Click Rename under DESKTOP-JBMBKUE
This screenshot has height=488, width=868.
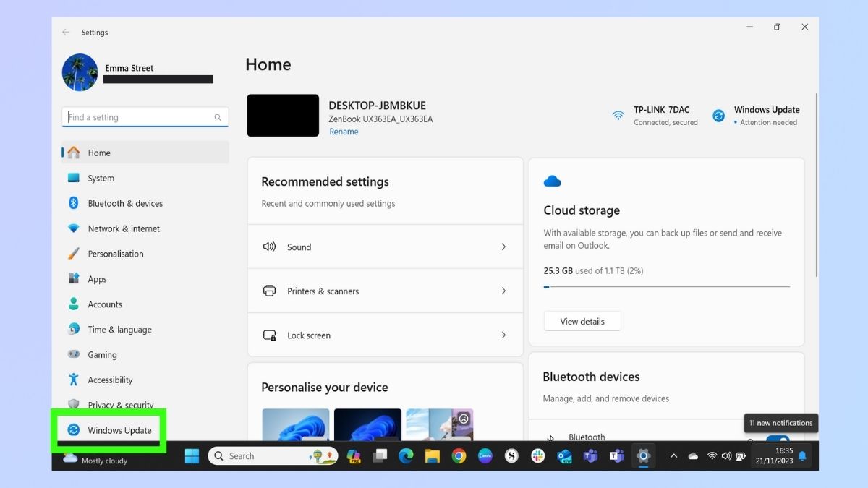point(344,131)
